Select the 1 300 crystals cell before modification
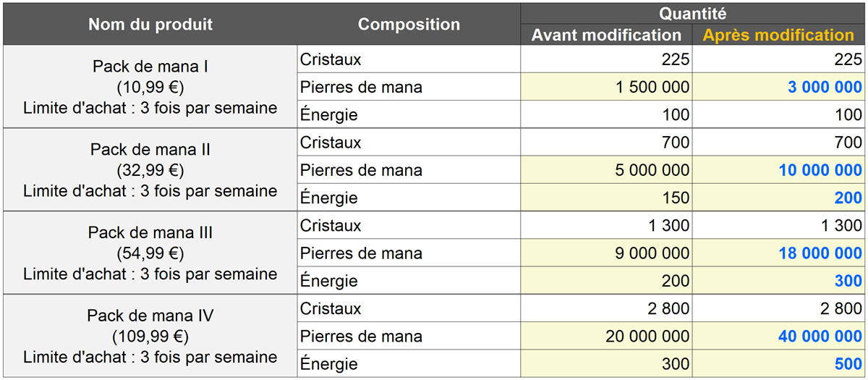 [606, 226]
